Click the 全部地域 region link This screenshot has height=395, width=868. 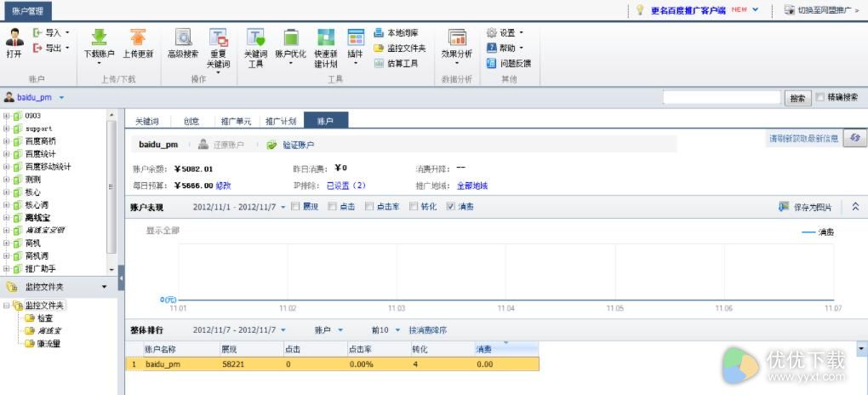pos(472,186)
